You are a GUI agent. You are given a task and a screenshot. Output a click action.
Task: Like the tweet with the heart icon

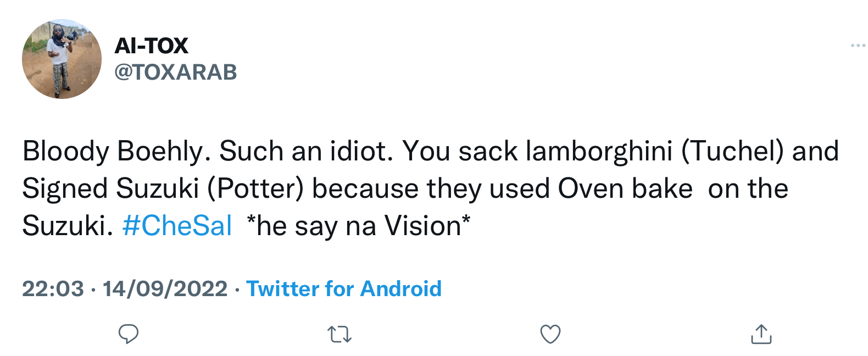point(550,334)
